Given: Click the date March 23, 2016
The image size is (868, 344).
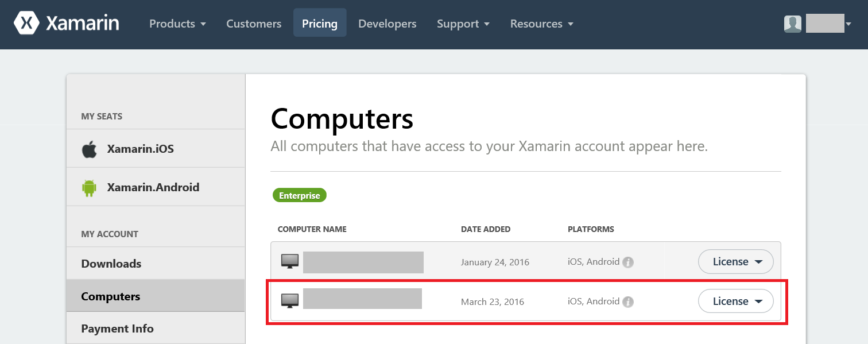Looking at the screenshot, I should 493,302.
